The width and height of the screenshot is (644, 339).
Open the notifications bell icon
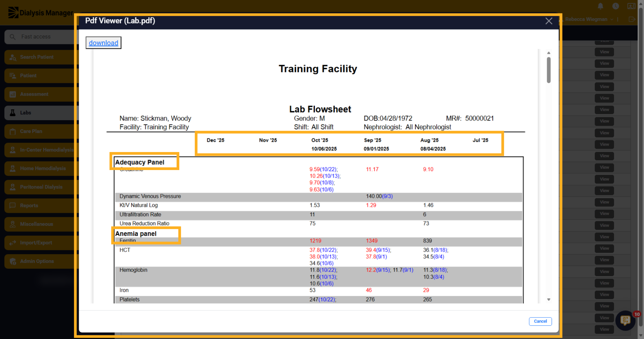(601, 6)
